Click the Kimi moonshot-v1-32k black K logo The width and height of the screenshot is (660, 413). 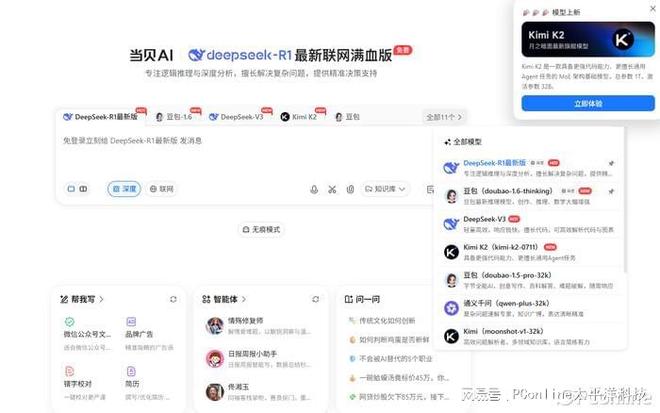(451, 336)
